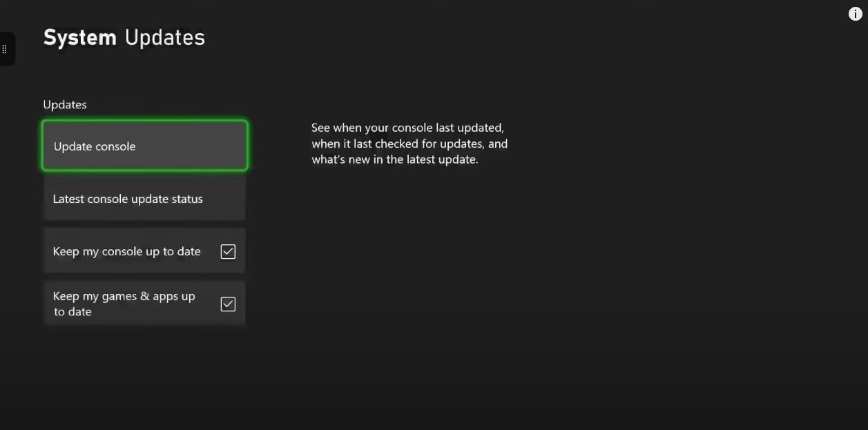Click the Updates section heading

click(x=64, y=104)
